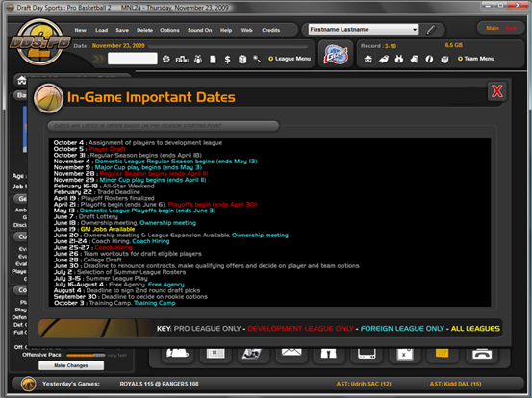Open the envelope mail icon at bottom
Screen dimensions: 532x398
pos(291,354)
